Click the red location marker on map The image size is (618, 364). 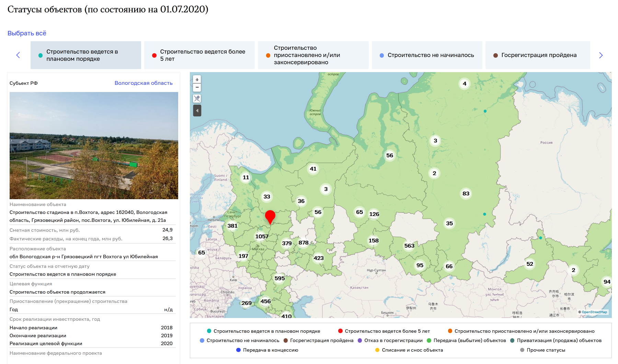click(x=270, y=216)
